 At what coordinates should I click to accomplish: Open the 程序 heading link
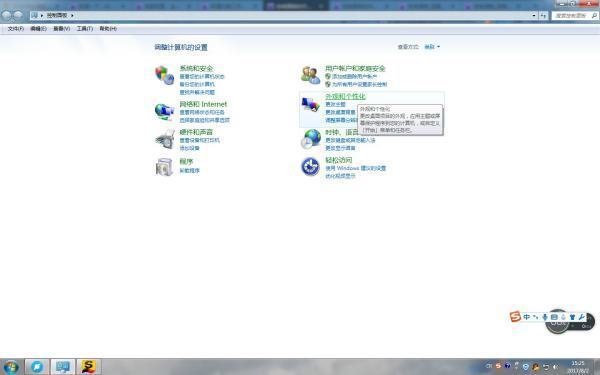(x=186, y=161)
